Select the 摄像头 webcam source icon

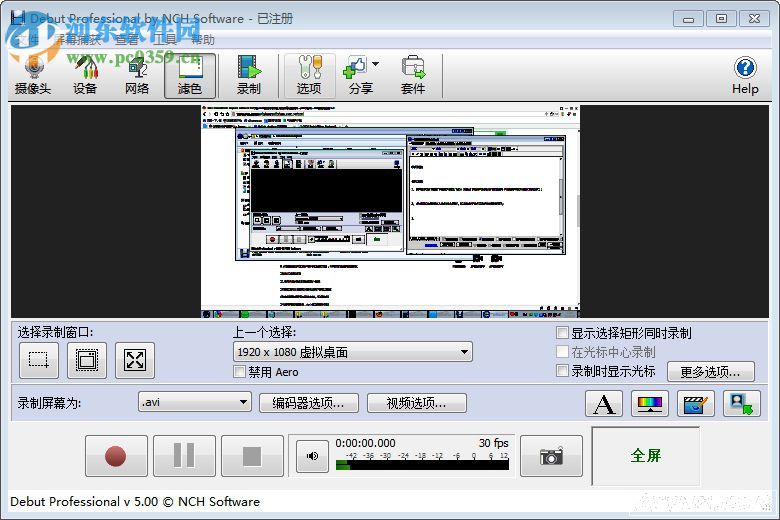click(33, 75)
